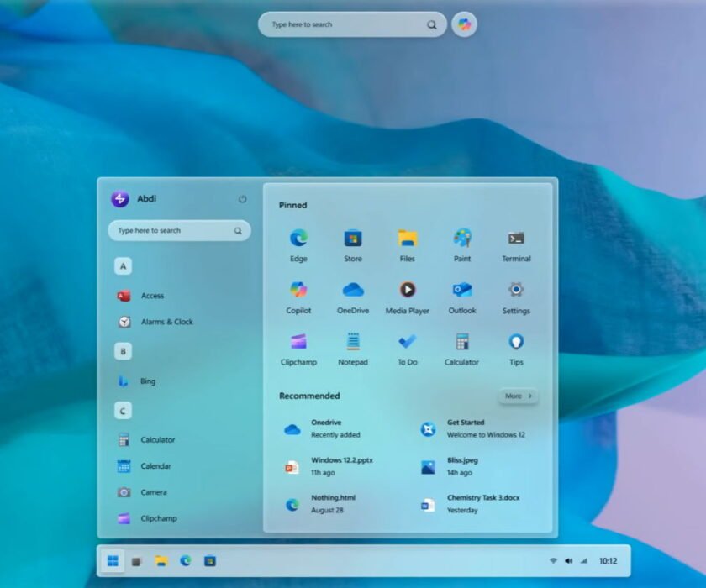Open OneDrive in the Pinned grid
The image size is (706, 588).
353,297
